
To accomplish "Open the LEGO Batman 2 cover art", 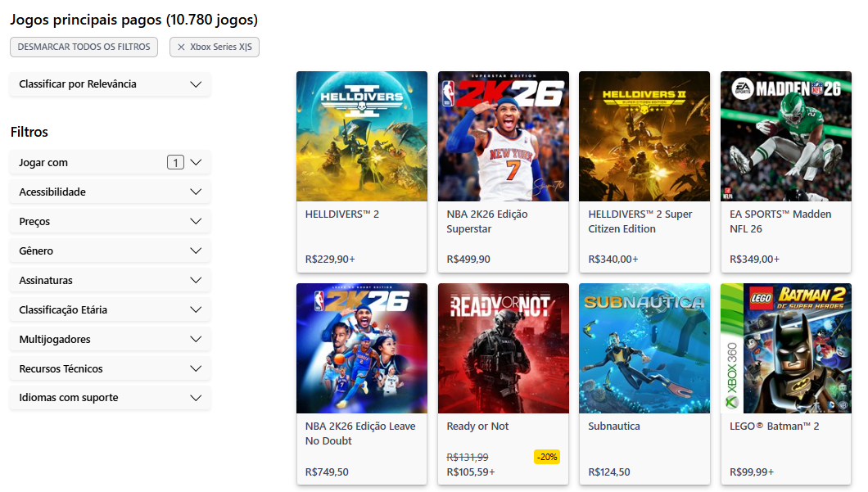I will 786,348.
